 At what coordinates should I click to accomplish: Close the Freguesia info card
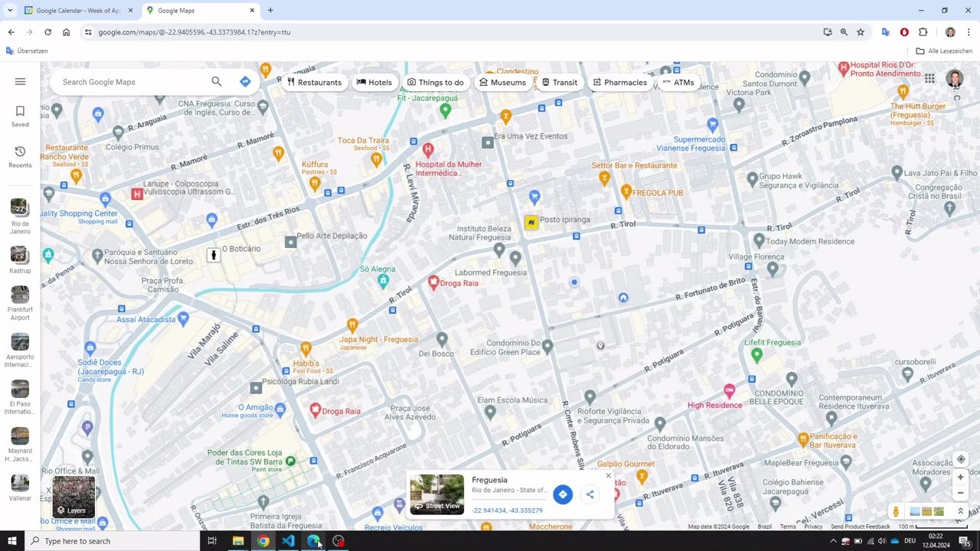pyautogui.click(x=609, y=475)
